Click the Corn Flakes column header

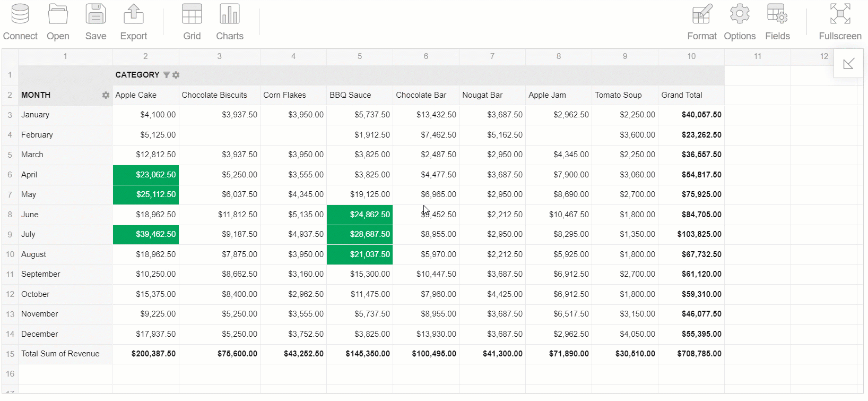[293, 95]
